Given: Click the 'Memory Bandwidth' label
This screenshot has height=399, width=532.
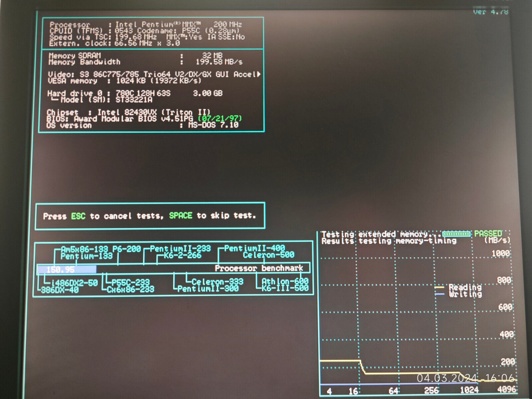Looking at the screenshot, I should coord(84,62).
